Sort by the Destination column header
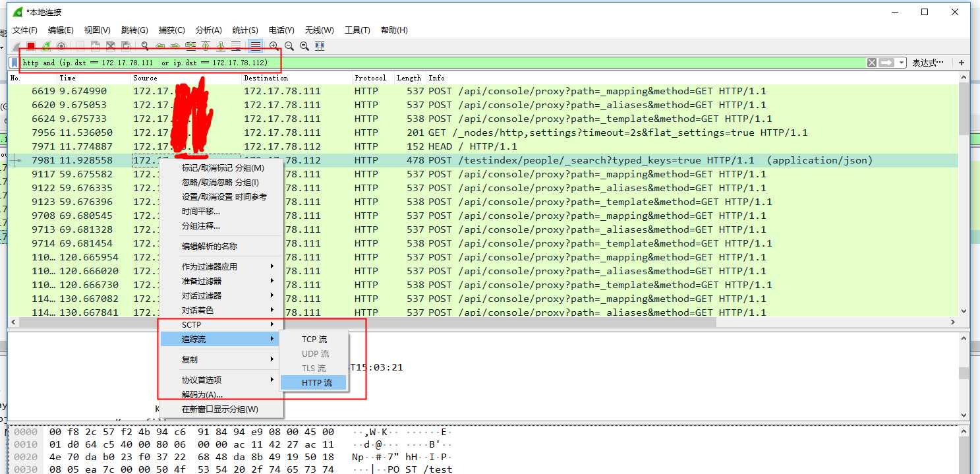Screen dimensions: 980x474 point(297,78)
